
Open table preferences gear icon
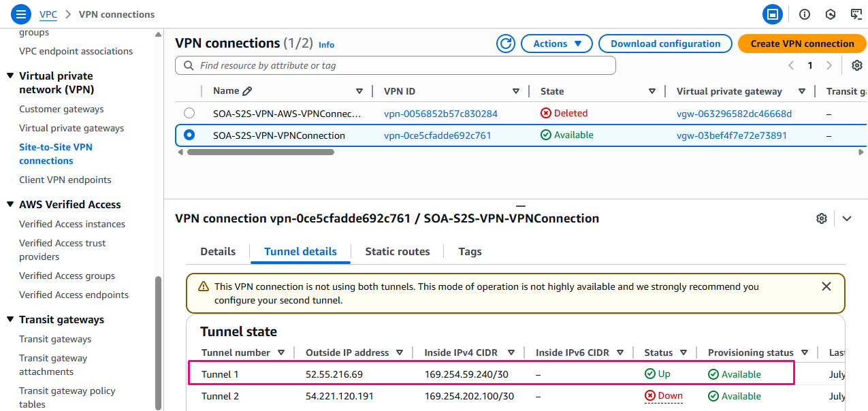[856, 65]
